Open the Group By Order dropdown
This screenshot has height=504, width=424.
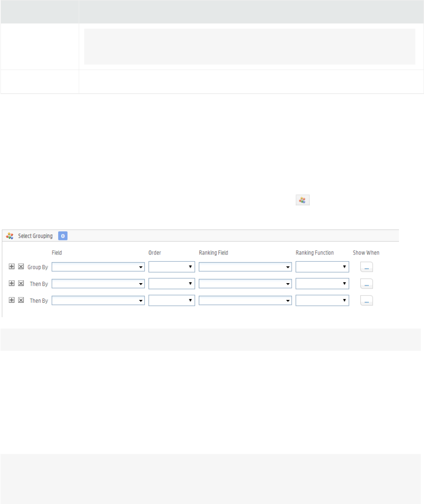pos(172,267)
